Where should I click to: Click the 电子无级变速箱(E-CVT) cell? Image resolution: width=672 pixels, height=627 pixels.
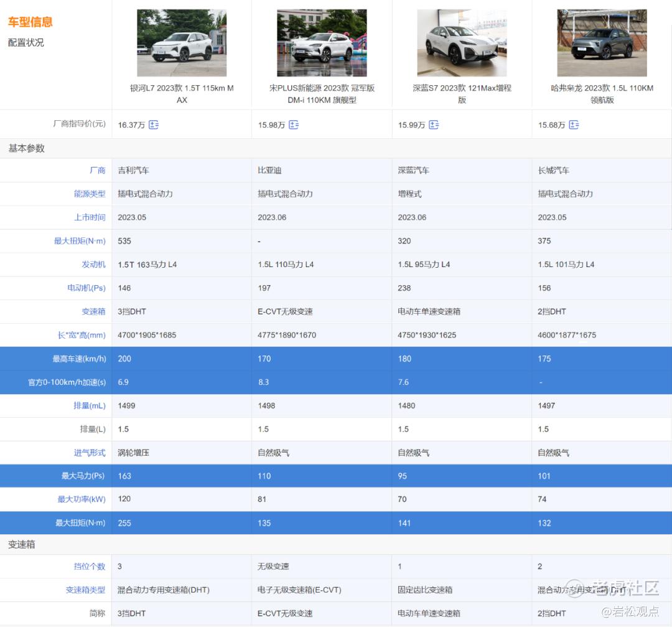click(x=299, y=590)
